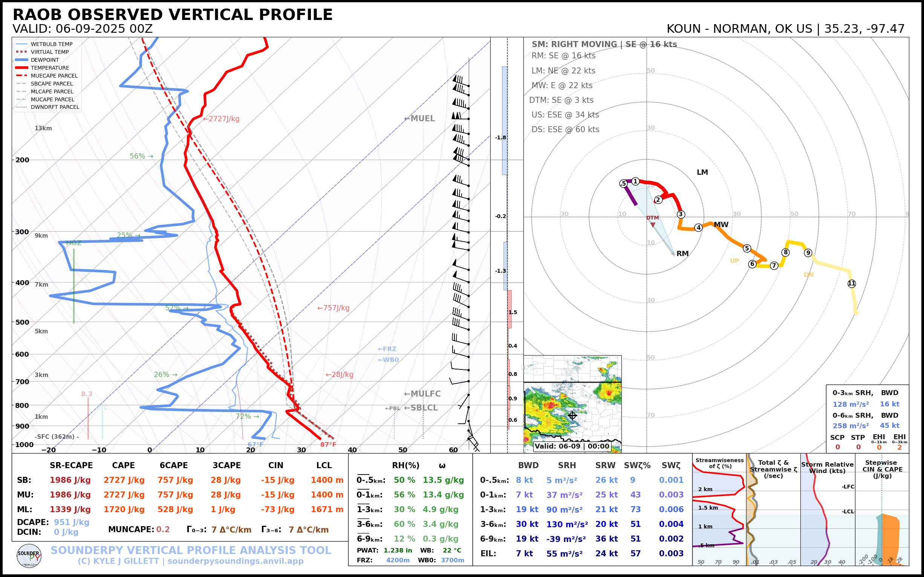Screen dimensions: 924x577
Task: Click the radar location crosshair marker
Action: [572, 415]
